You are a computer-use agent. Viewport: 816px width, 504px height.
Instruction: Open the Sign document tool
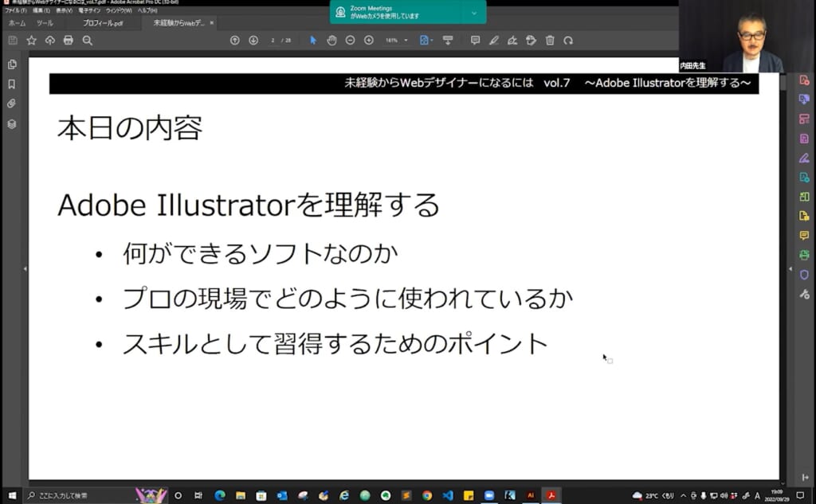click(512, 41)
